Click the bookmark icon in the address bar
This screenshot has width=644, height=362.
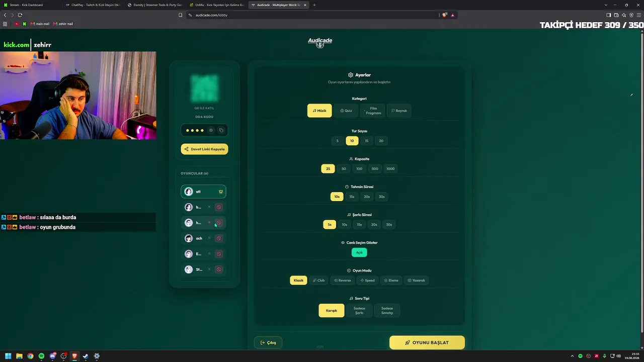(180, 15)
